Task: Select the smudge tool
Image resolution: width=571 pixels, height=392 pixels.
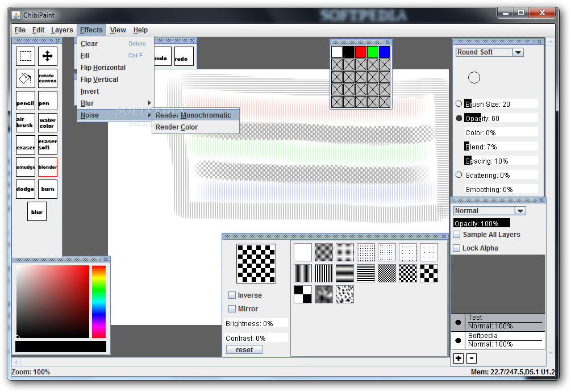Action: (26, 167)
